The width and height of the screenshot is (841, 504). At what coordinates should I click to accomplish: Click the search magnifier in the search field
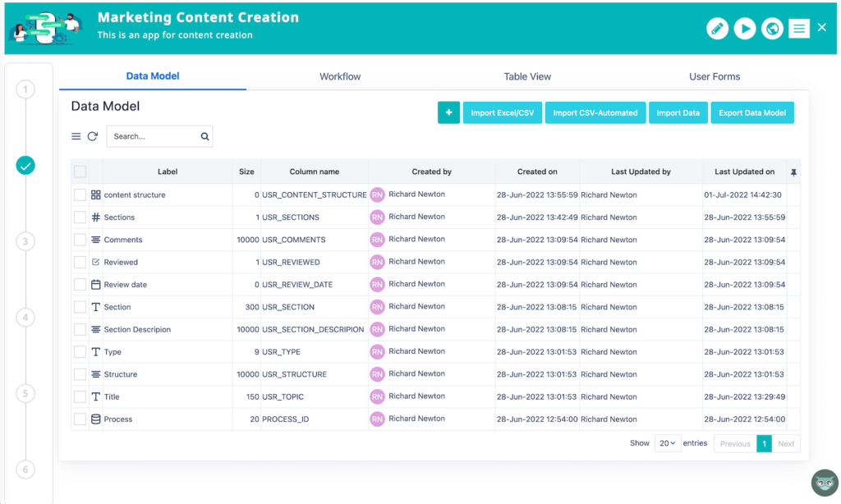(x=204, y=135)
